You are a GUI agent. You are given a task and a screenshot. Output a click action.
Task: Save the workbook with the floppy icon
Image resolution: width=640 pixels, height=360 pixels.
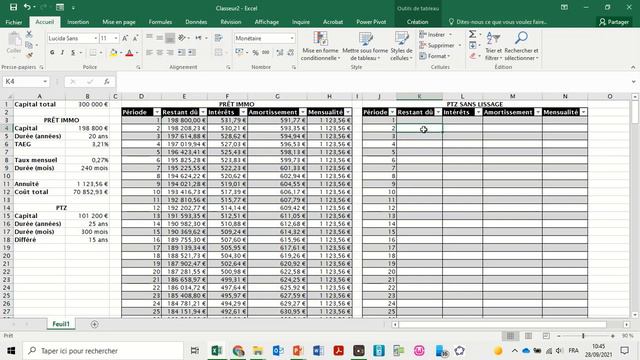click(13, 7)
